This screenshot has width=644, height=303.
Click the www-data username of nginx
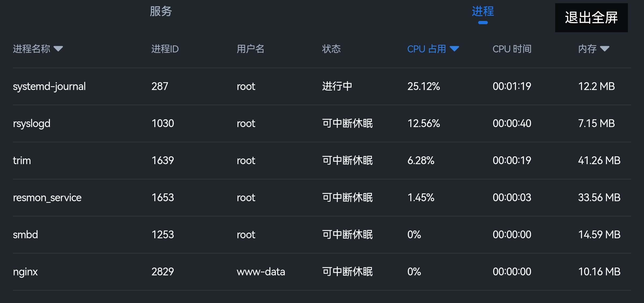[261, 272]
